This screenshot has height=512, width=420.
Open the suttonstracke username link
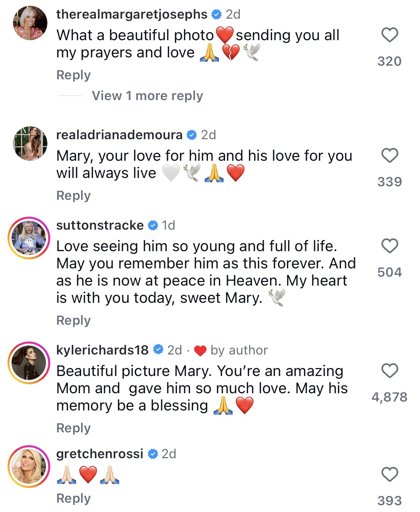[100, 225]
